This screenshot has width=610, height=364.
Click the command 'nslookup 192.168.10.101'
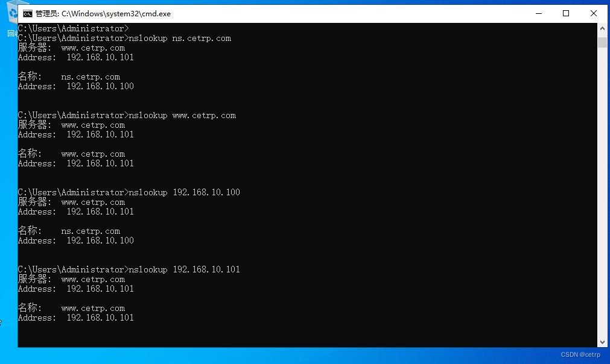point(185,269)
